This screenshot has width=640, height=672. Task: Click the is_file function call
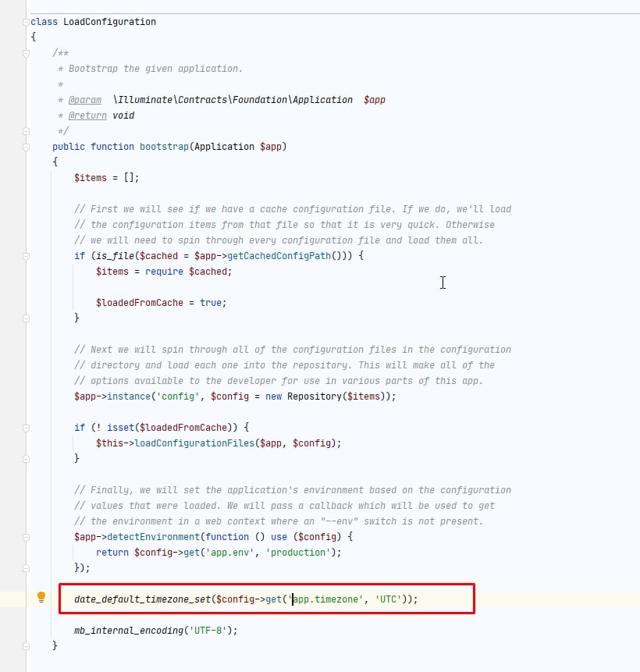tap(115, 256)
